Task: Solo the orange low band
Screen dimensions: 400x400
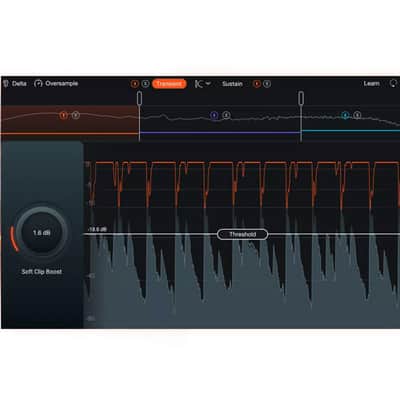Action: 76,115
